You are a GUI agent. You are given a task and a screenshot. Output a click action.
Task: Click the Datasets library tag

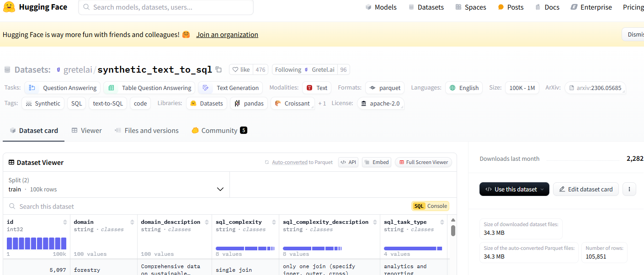pos(206,103)
